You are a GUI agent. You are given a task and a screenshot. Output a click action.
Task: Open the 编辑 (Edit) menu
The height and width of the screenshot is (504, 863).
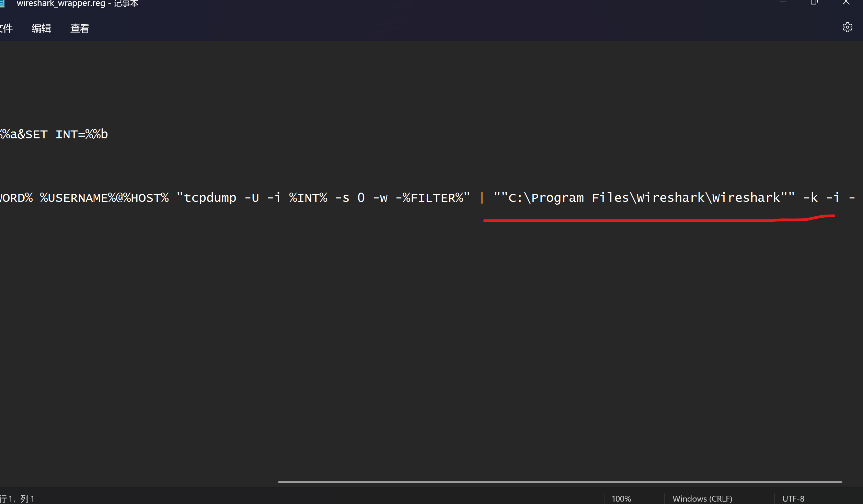41,28
